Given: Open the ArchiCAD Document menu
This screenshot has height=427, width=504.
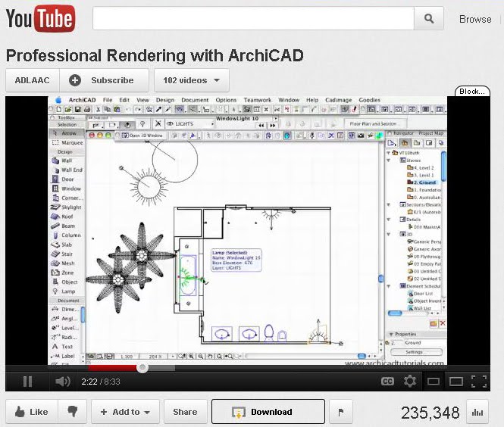Looking at the screenshot, I should coord(195,100).
